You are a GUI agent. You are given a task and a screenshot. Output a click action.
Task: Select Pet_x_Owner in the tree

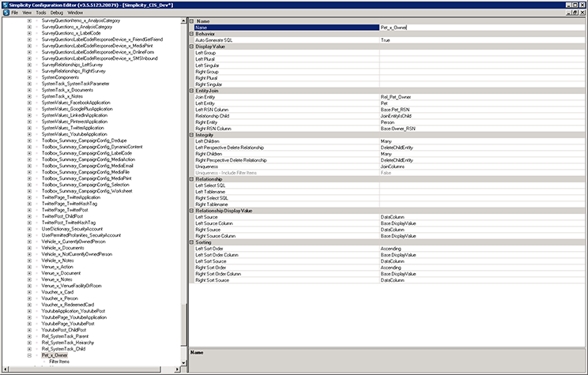click(x=55, y=355)
